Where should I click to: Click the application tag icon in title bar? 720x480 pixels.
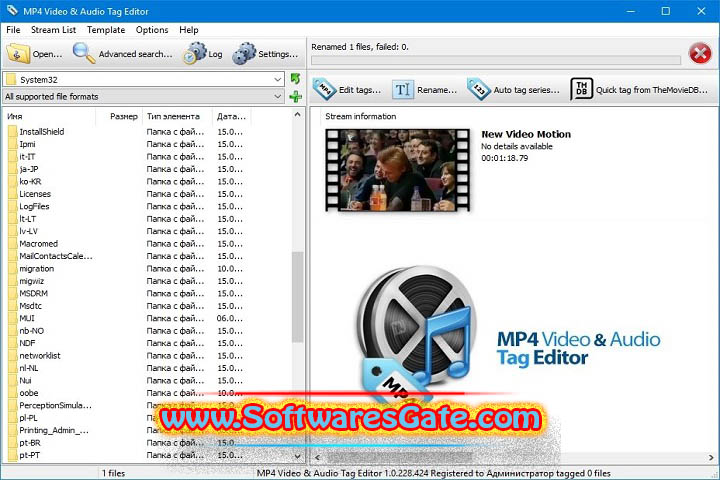click(x=13, y=11)
